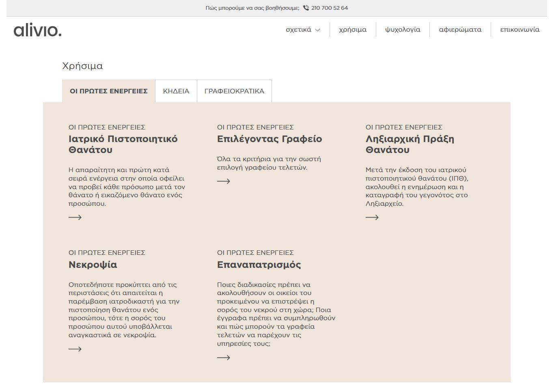Click the phone icon in top bar
The image size is (554, 392).
pos(306,8)
